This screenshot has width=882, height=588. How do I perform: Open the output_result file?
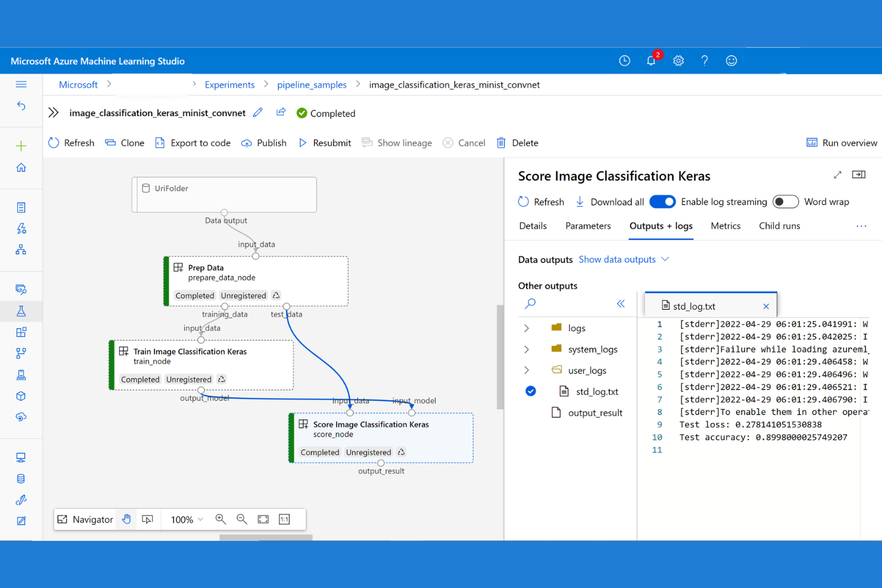587,413
